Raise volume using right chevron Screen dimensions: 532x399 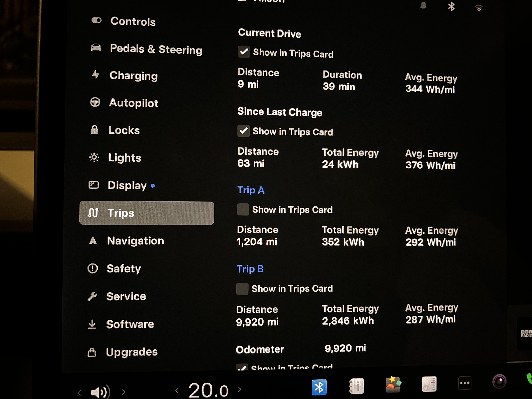[x=124, y=392]
